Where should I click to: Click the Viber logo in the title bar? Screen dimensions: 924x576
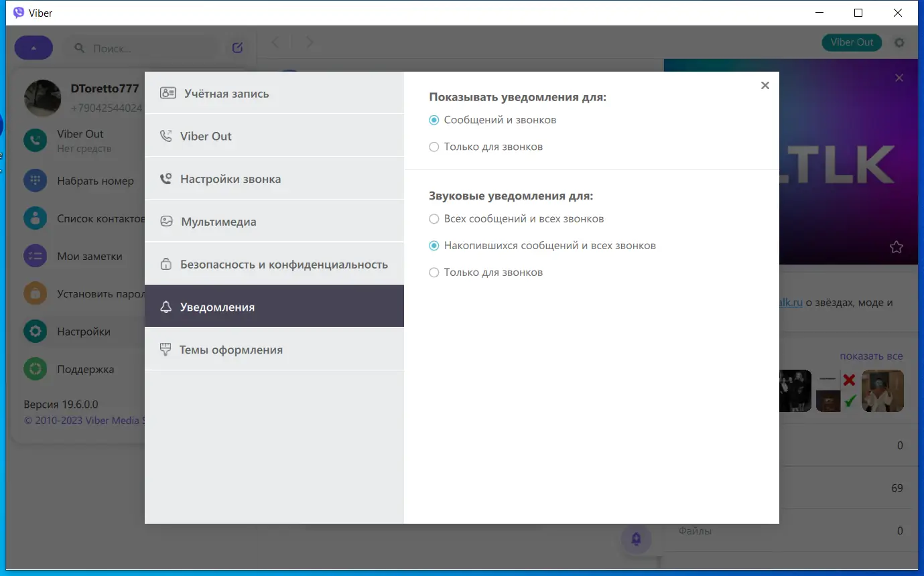[19, 13]
